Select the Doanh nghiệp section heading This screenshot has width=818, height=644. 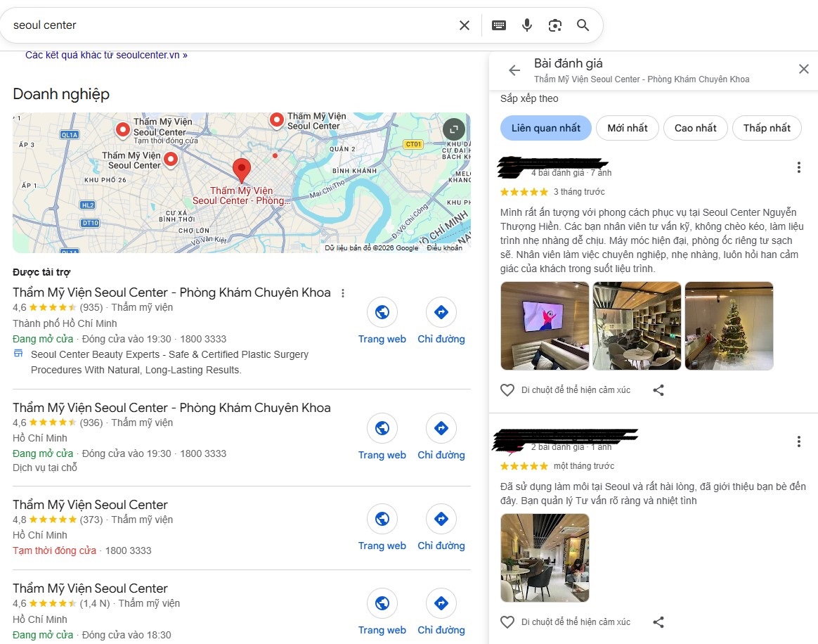coord(61,94)
